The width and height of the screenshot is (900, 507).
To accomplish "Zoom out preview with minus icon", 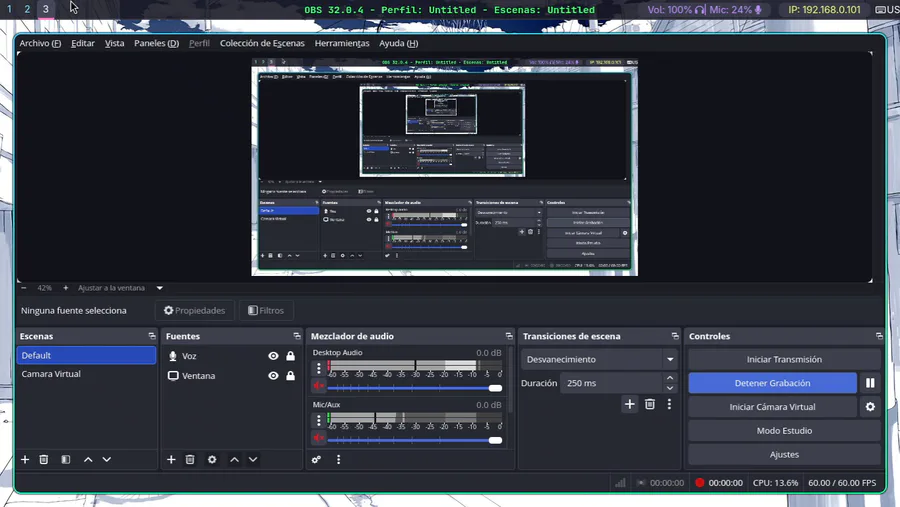I will click(24, 288).
